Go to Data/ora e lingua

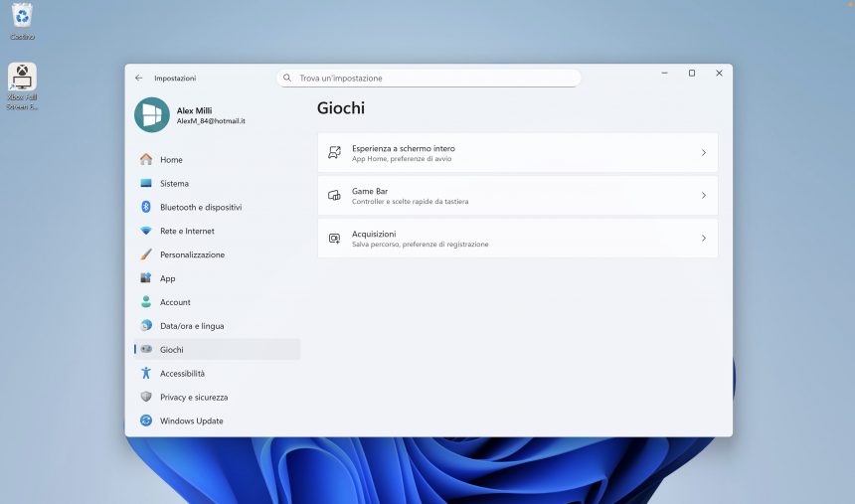192,326
